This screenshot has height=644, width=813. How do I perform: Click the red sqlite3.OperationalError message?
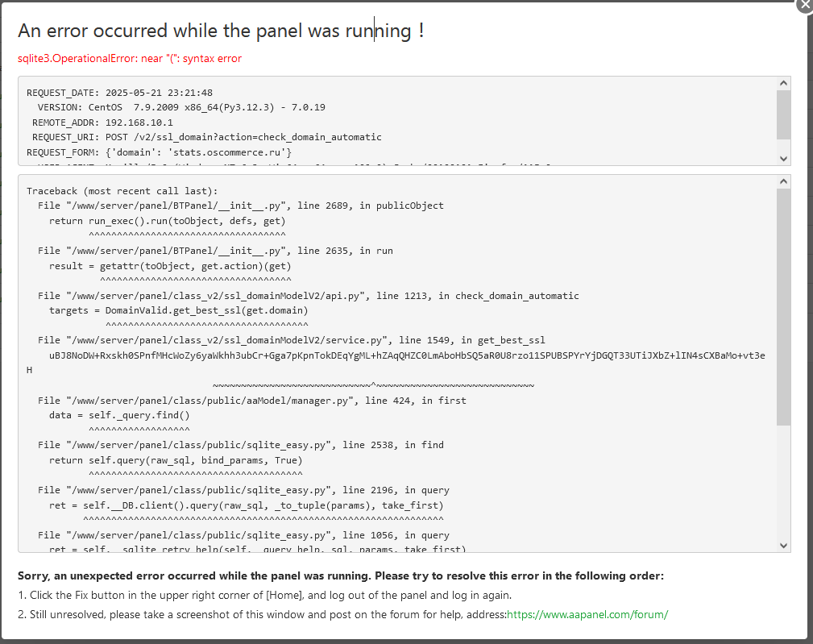(130, 58)
